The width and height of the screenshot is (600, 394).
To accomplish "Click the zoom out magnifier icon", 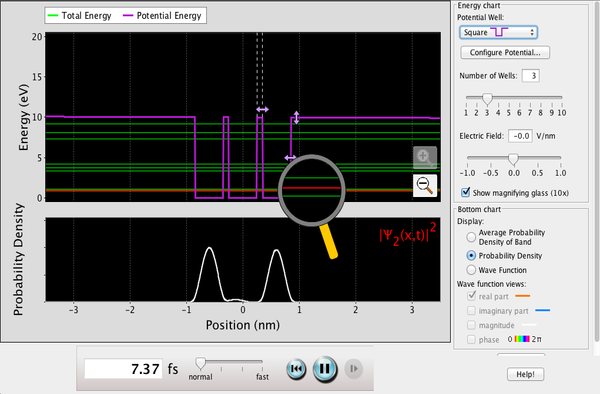I will [x=425, y=186].
